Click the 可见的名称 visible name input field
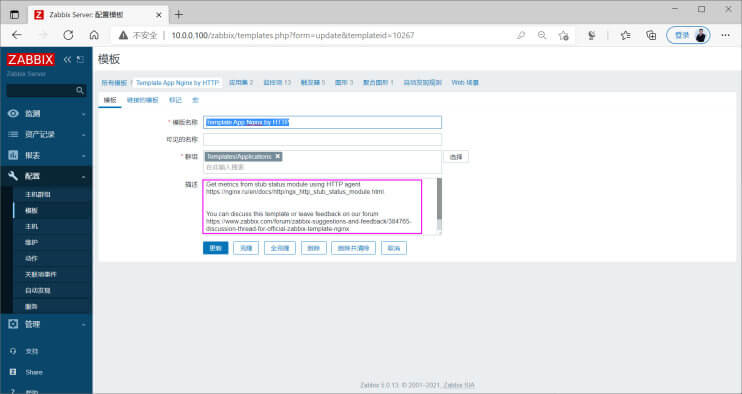 [322, 140]
